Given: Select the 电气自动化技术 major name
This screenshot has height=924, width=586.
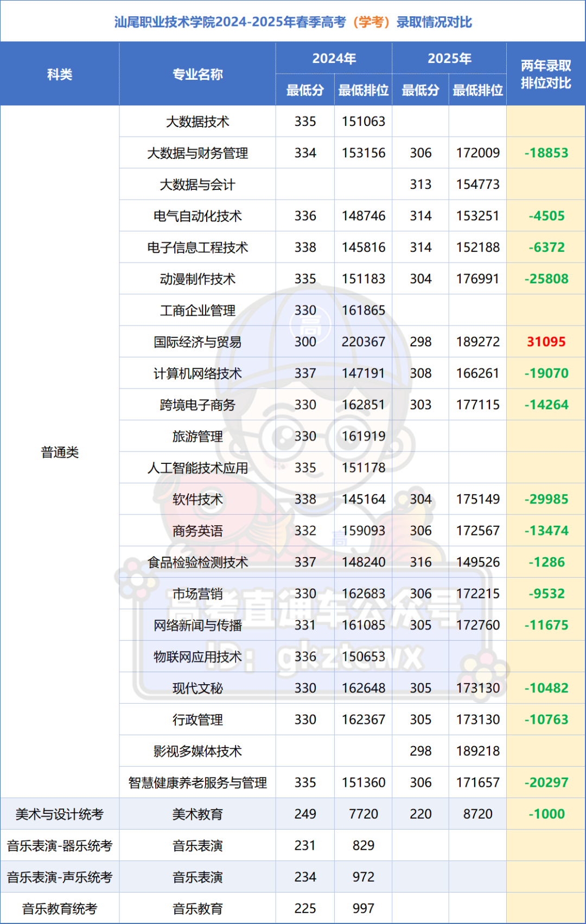Looking at the screenshot, I should (198, 216).
